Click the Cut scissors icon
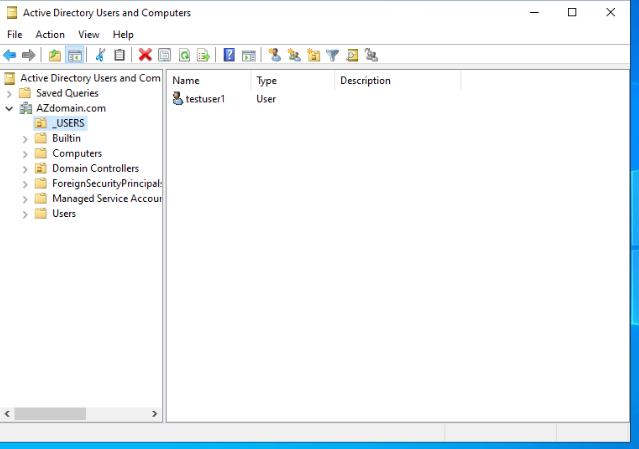The image size is (639, 449). (x=100, y=55)
